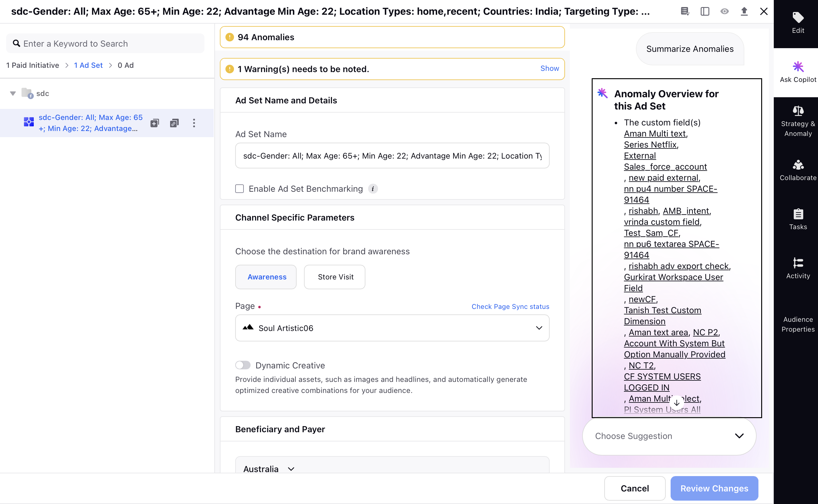Click Review Changes button

pos(714,488)
